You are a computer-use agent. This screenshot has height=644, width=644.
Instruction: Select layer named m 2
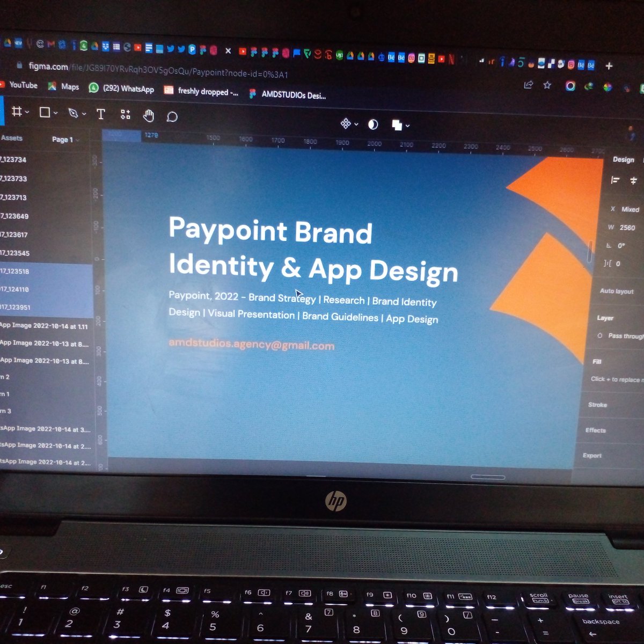point(46,377)
